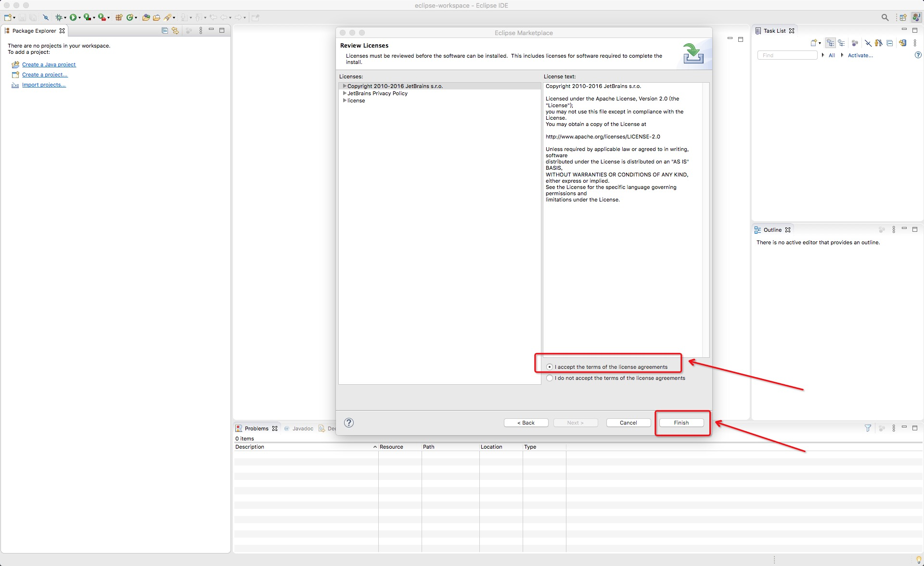The height and width of the screenshot is (566, 924).
Task: Click the Open Task folder icon
Action: (156, 17)
